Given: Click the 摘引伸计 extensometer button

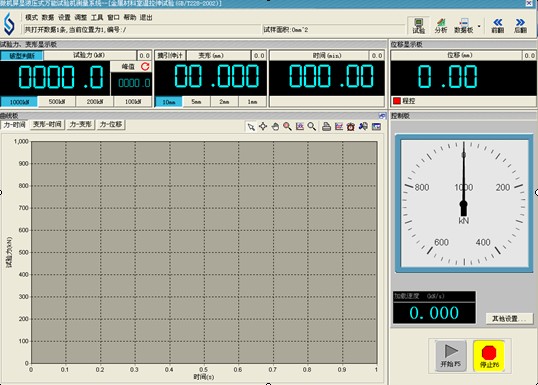Looking at the screenshot, I should click(x=170, y=56).
